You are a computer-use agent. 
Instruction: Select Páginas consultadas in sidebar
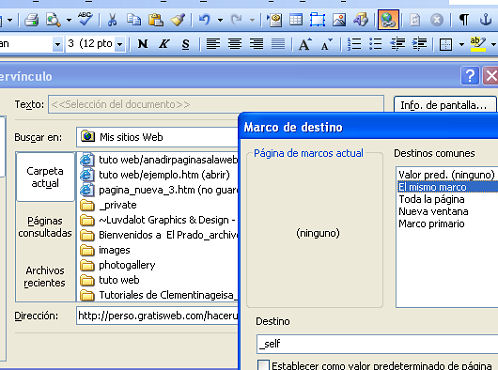click(45, 227)
